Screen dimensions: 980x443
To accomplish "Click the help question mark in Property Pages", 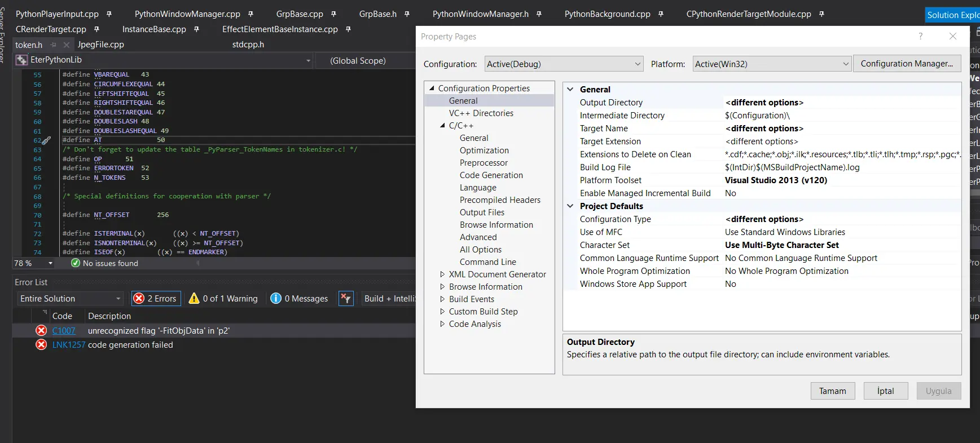I will 920,36.
